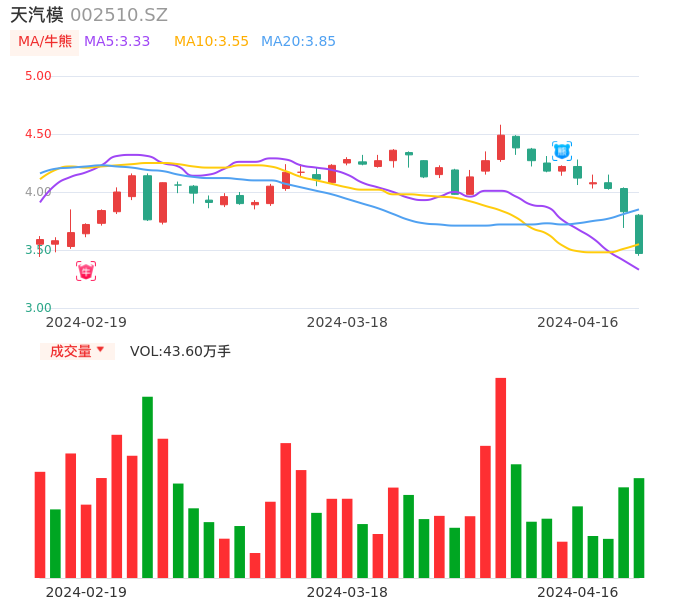Click the 5.00 price axis label
Viewport: 686px width, 606px height.
click(x=38, y=76)
